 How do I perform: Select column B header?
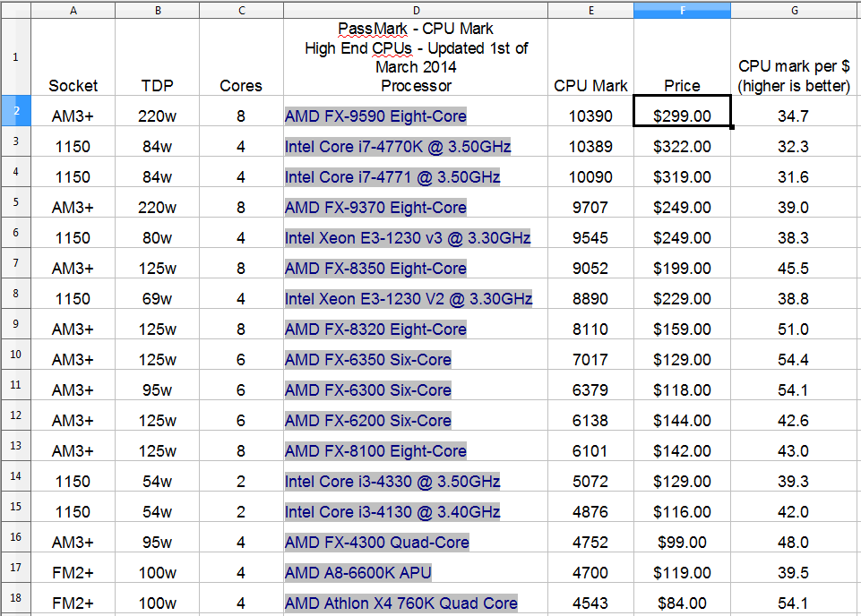tap(158, 11)
